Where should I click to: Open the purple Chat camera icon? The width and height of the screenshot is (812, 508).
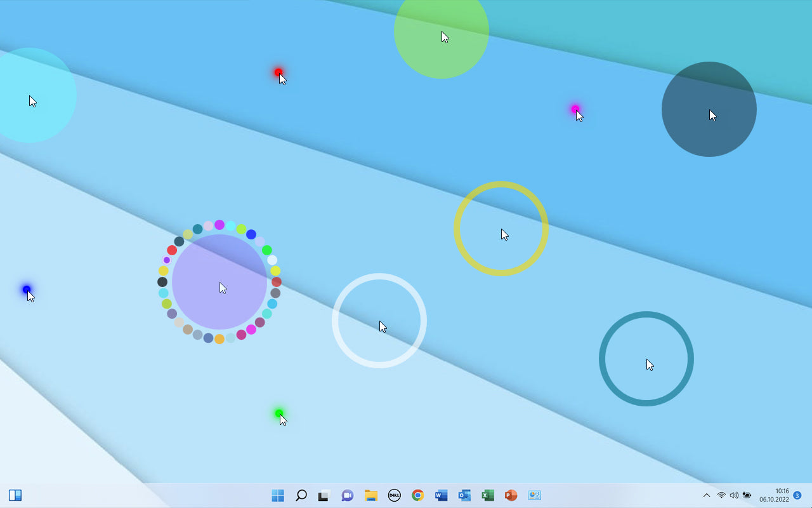click(347, 495)
